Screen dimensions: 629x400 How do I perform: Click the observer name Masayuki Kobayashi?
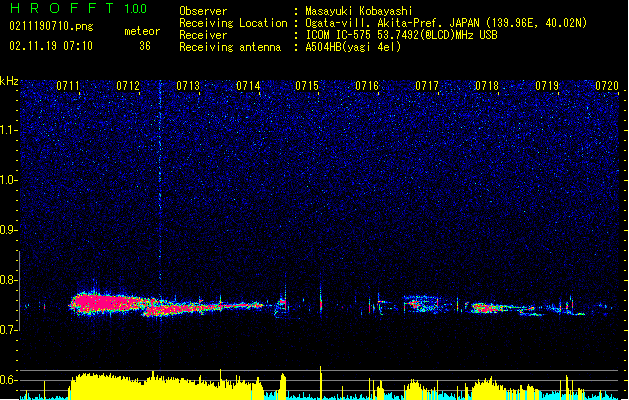[359, 11]
